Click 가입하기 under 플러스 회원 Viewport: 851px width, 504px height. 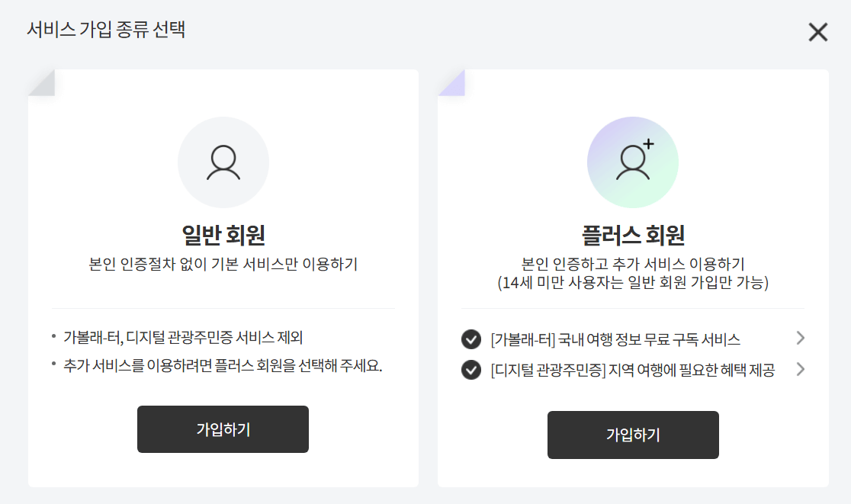tap(633, 435)
